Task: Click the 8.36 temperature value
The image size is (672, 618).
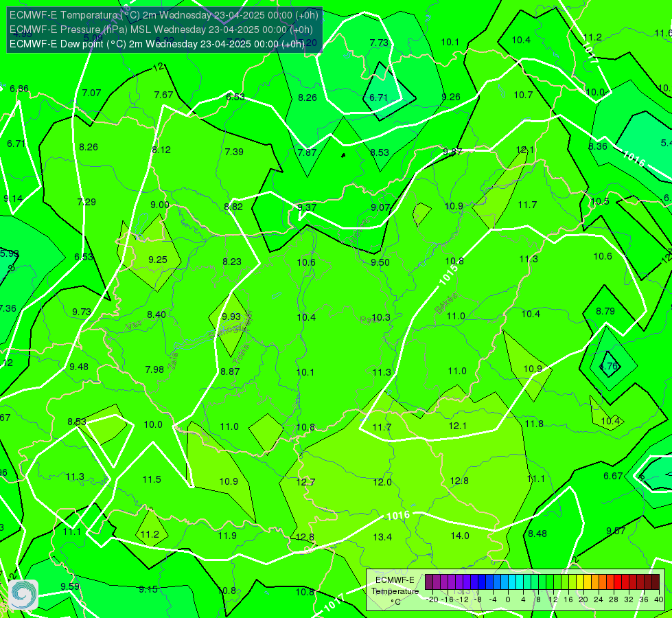Action: 597,146
